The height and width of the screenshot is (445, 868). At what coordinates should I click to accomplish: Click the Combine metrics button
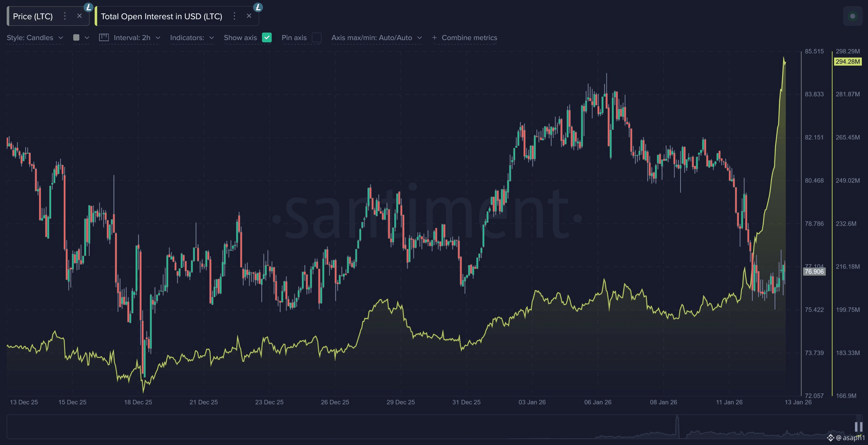coord(469,38)
